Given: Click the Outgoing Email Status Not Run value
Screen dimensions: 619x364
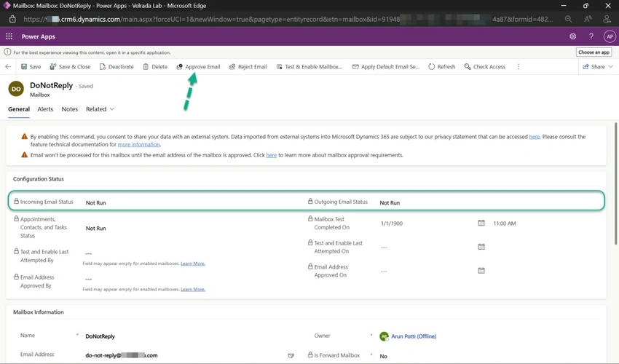Looking at the screenshot, I should pos(390,203).
